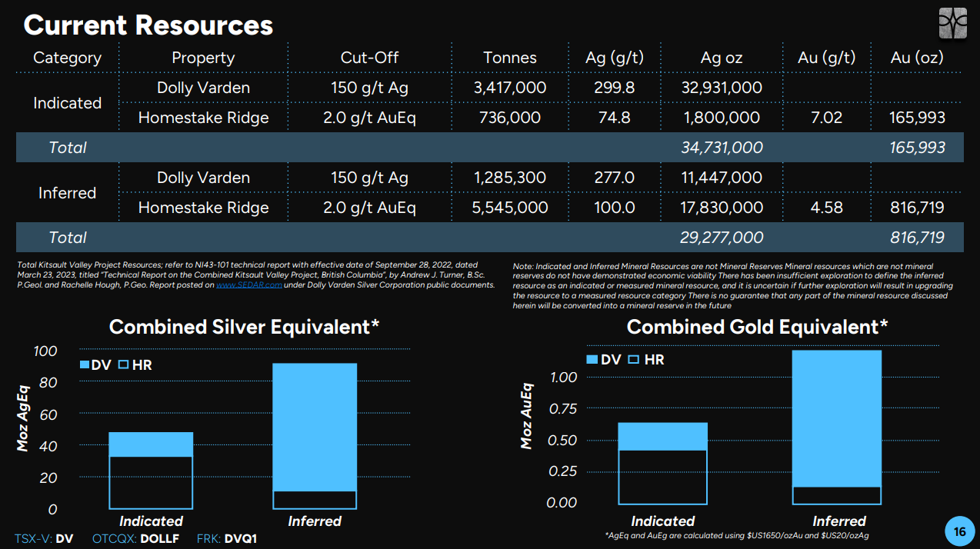Select the HR legend swatch in gold chart
Viewport: 980px width, 549px height.
(x=634, y=360)
